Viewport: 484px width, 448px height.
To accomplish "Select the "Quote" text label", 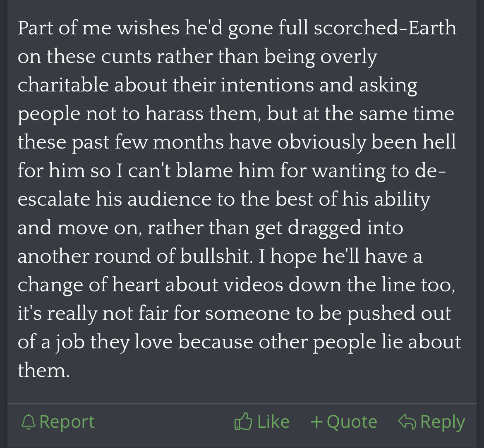I will (x=352, y=422).
